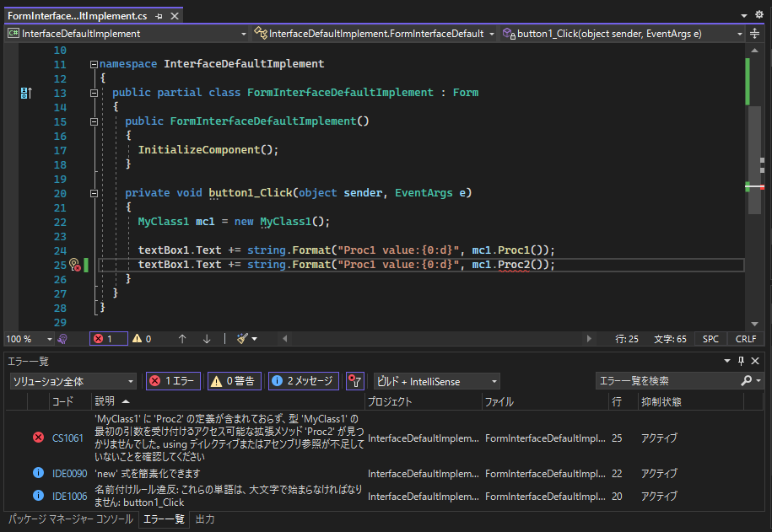The width and height of the screenshot is (772, 532).
Task: Select the 'new' 式を簡素化できます message
Action: click(148, 474)
